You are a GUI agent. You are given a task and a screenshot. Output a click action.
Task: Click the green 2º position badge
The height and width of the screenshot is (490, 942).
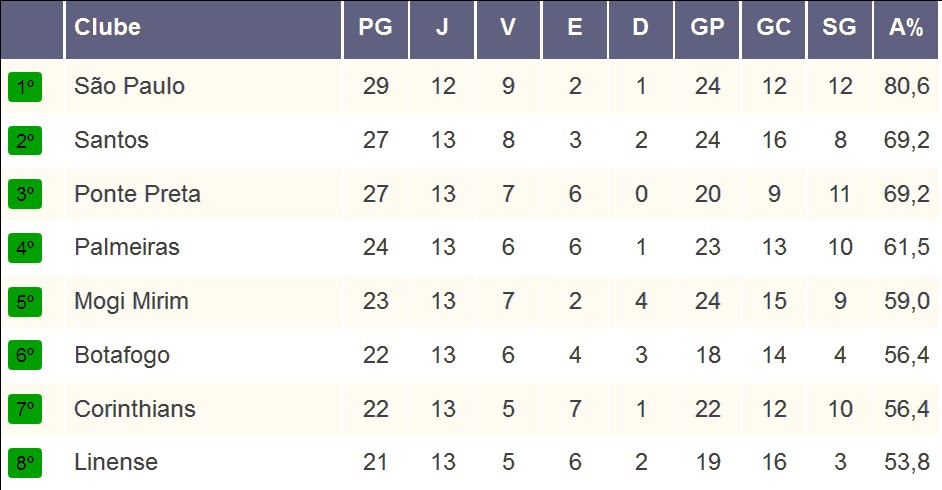(25, 141)
